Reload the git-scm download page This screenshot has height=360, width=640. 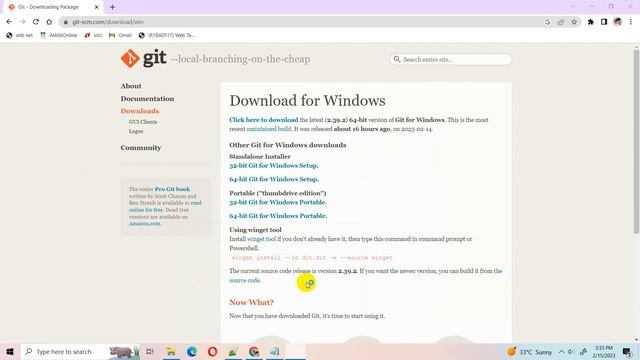tap(36, 22)
